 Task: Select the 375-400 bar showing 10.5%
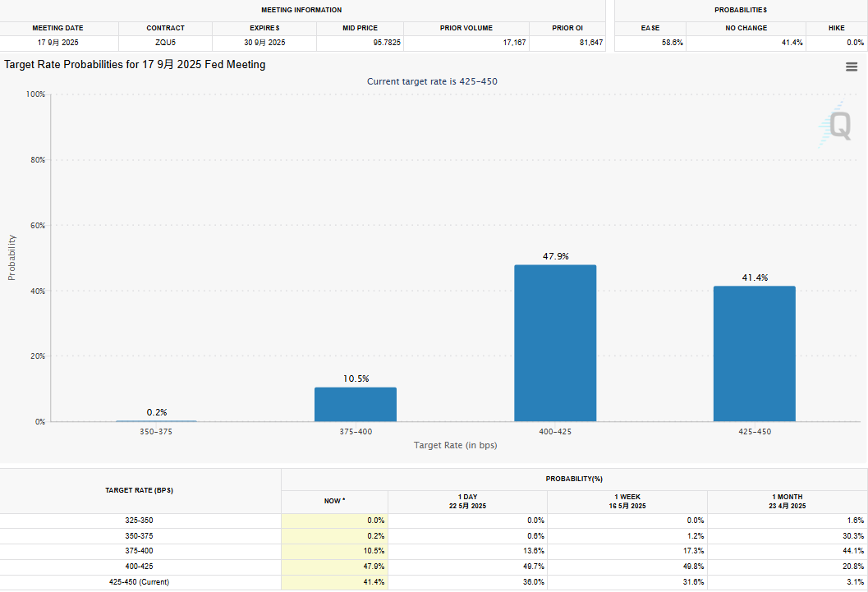coord(356,404)
